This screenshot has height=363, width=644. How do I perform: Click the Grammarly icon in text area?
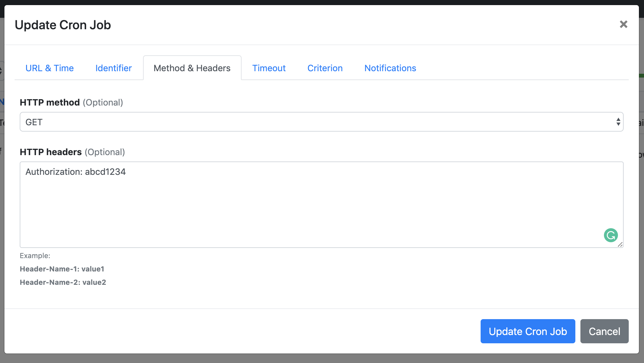coord(611,235)
